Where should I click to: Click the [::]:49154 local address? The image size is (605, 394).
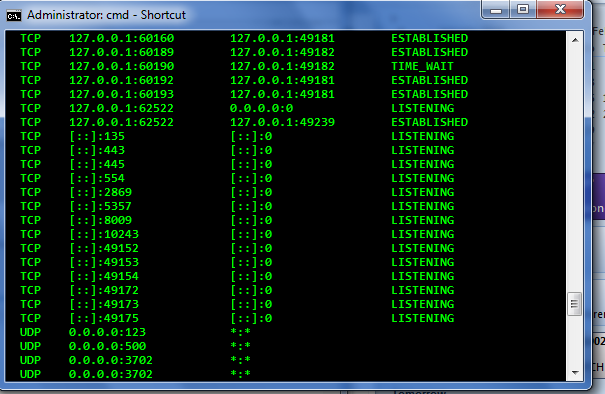[x=104, y=276]
